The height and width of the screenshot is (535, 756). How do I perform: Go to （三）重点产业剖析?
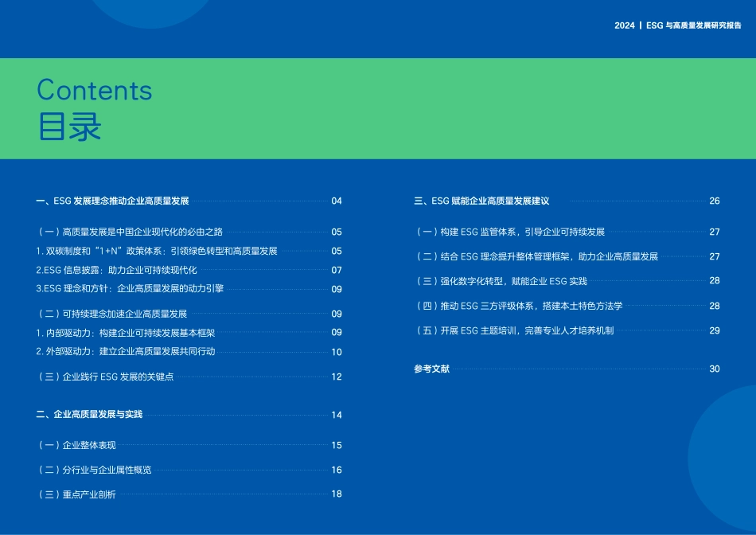click(x=76, y=494)
